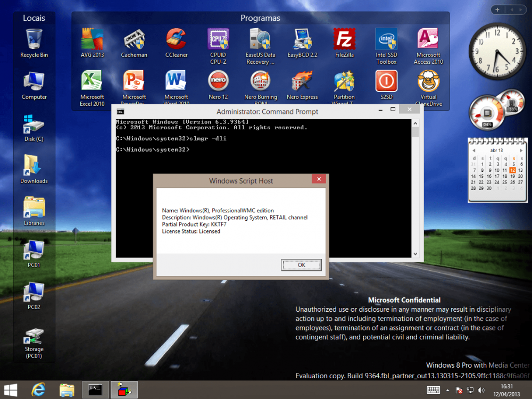Screen dimensions: 532x399
Task: Launch Microsoft PowerPoint shortcut
Action: click(134, 87)
